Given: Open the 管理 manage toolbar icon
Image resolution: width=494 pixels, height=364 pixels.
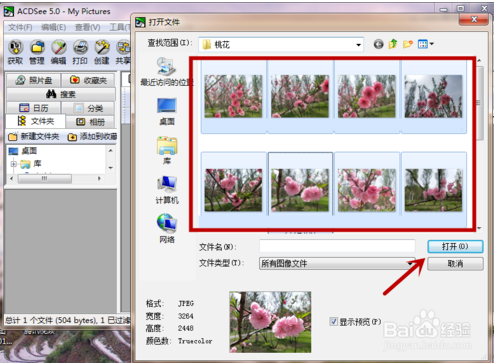Looking at the screenshot, I should (x=37, y=52).
